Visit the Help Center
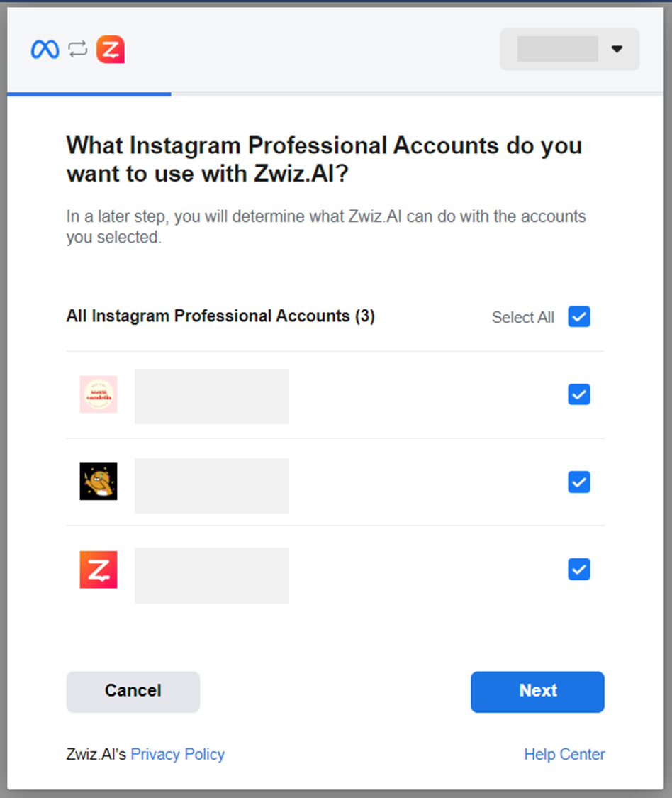The height and width of the screenshot is (798, 672). [564, 754]
